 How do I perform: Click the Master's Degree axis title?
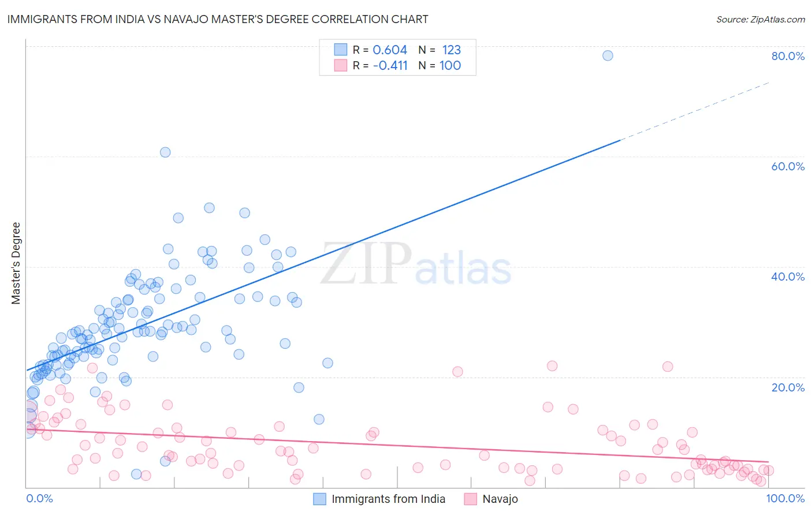(x=16, y=263)
